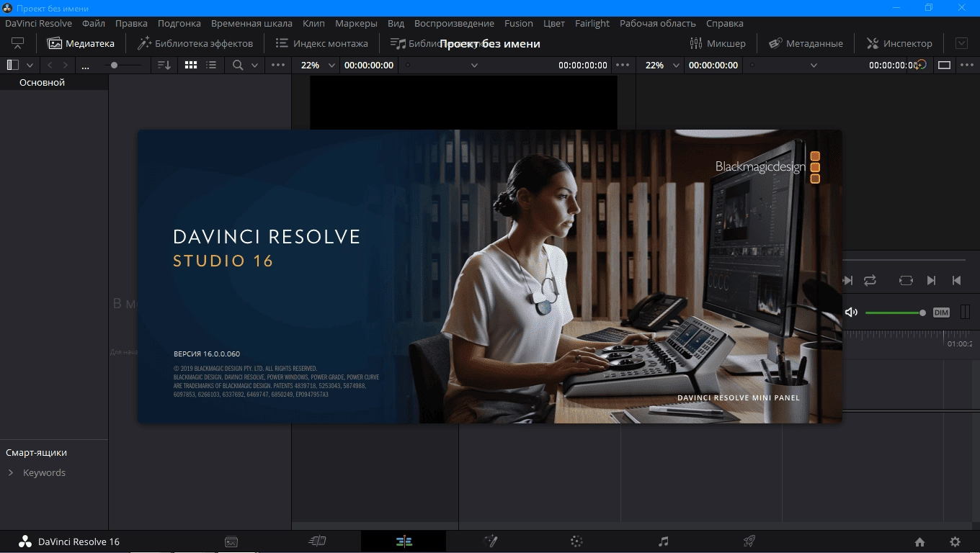The width and height of the screenshot is (980, 553).
Task: Open the Файл menu
Action: pos(94,23)
